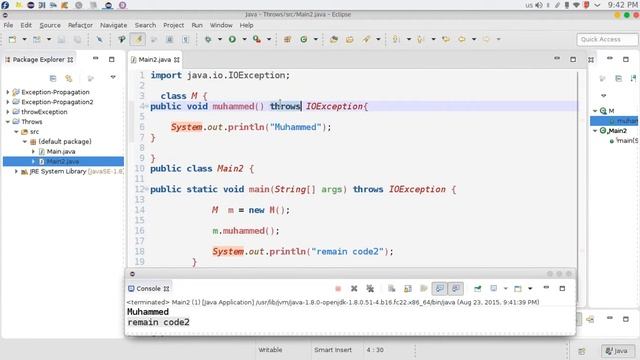Select Main.java in Package Explorer

[61, 151]
